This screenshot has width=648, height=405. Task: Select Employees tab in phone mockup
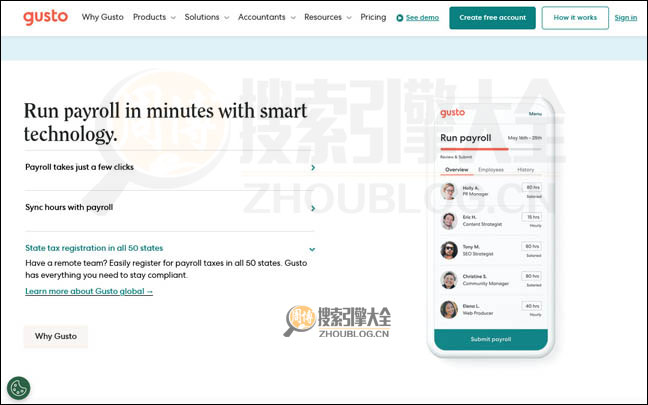(x=491, y=170)
